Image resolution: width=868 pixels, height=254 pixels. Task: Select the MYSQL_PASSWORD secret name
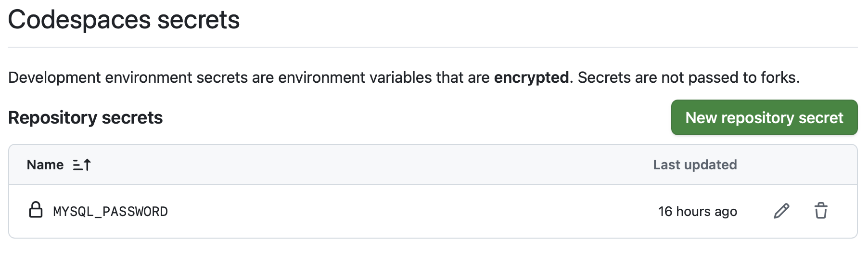coord(111,212)
